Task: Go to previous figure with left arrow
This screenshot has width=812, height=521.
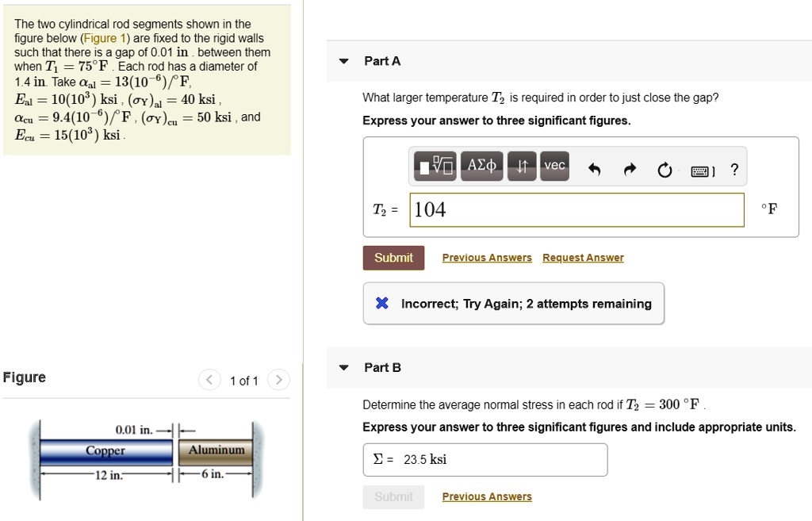Action: [x=209, y=380]
